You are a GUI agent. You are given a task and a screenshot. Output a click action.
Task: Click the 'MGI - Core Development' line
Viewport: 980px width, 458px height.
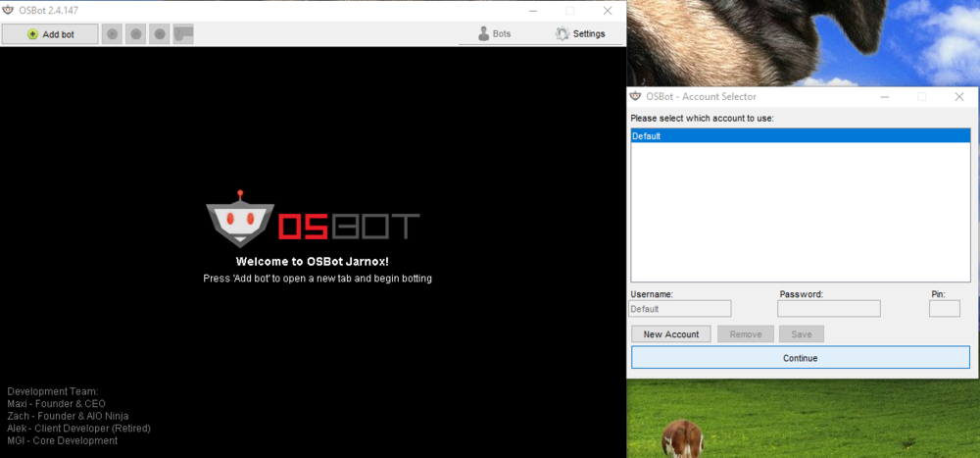point(63,440)
